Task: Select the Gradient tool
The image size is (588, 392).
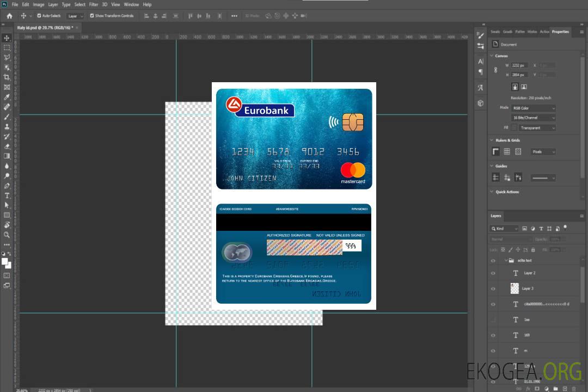Action: coord(7,156)
